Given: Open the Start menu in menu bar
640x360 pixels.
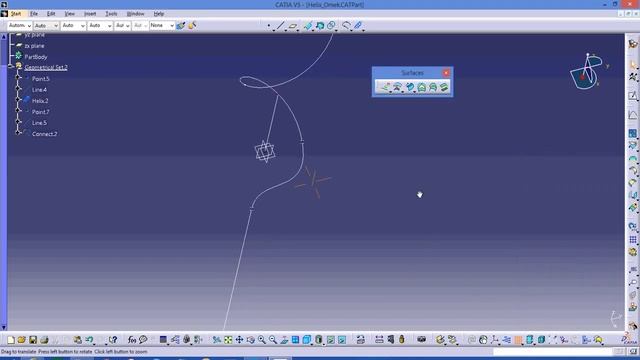Looking at the screenshot, I should 16,14.
